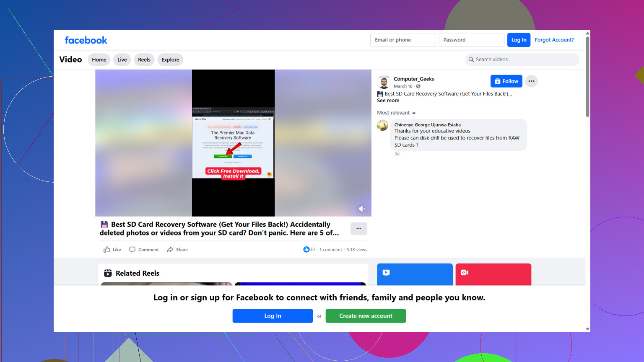This screenshot has width=644, height=362.
Task: Click Create new account
Action: point(366,316)
